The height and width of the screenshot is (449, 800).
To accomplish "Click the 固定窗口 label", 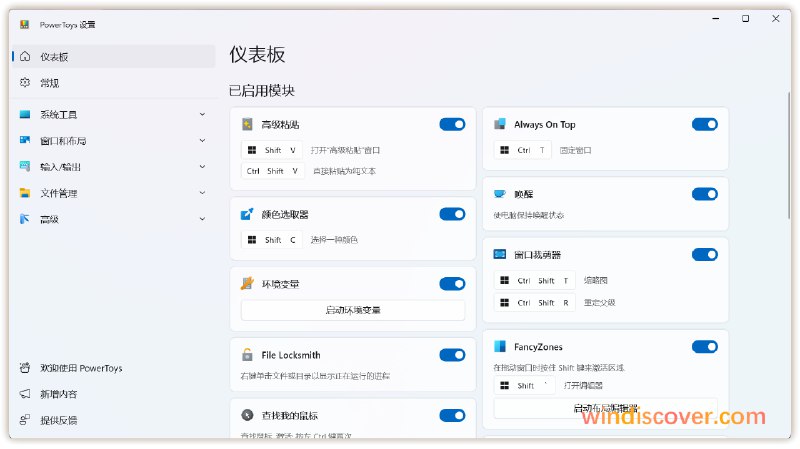I will click(576, 151).
